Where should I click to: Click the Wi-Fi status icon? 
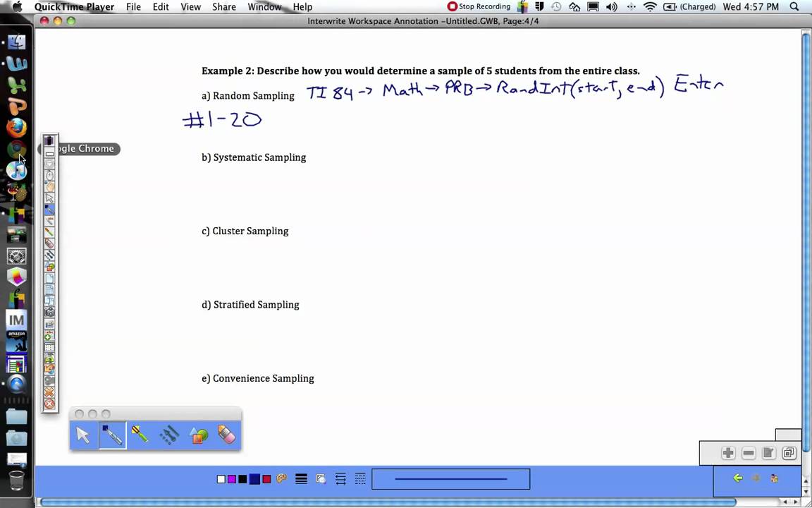(650, 7)
